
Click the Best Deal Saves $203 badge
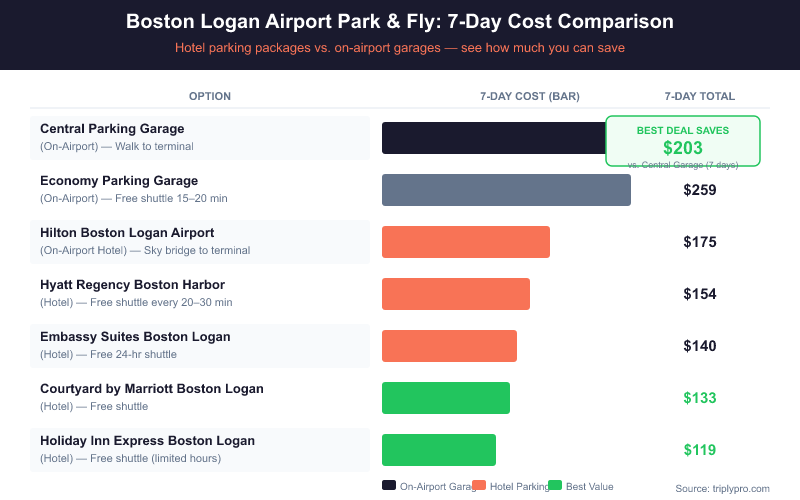pyautogui.click(x=683, y=141)
